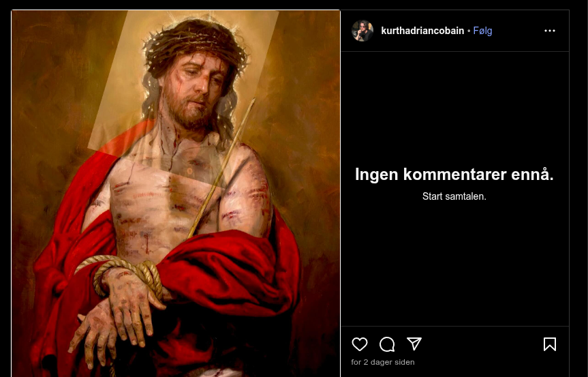Image resolution: width=588 pixels, height=377 pixels.
Task: Click the 'Ingen kommentarer ennå.' heading
Action: (x=454, y=175)
